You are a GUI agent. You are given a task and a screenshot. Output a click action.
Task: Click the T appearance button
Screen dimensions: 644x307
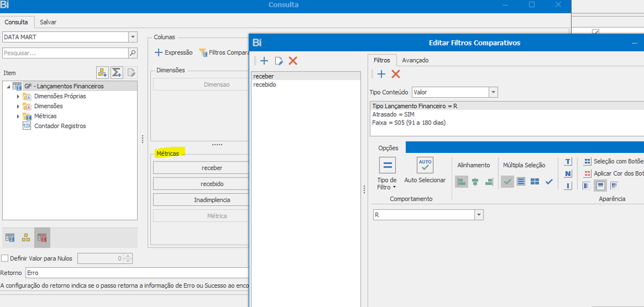click(x=568, y=161)
